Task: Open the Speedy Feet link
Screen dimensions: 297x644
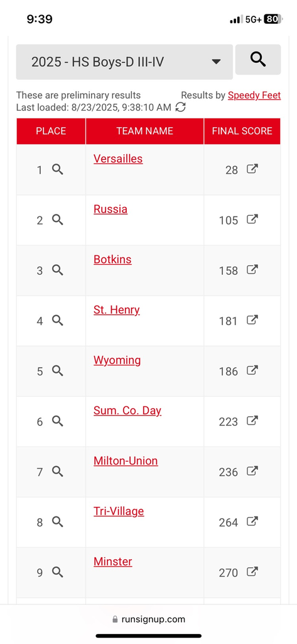Action: (x=254, y=96)
